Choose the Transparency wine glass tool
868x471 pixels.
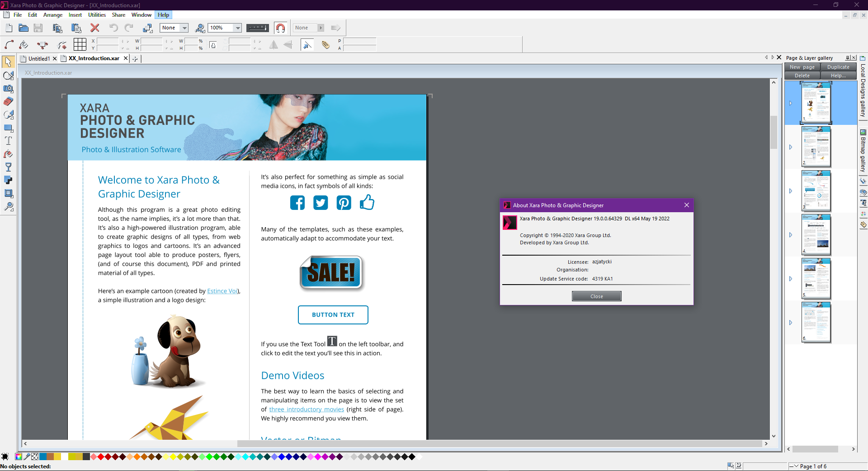pyautogui.click(x=8, y=167)
